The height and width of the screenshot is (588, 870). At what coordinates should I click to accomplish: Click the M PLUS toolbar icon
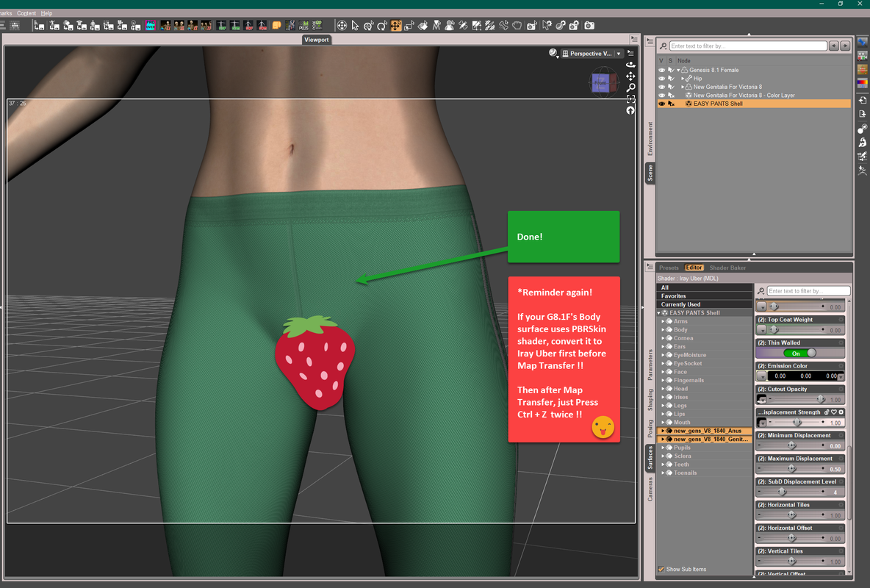click(x=303, y=26)
